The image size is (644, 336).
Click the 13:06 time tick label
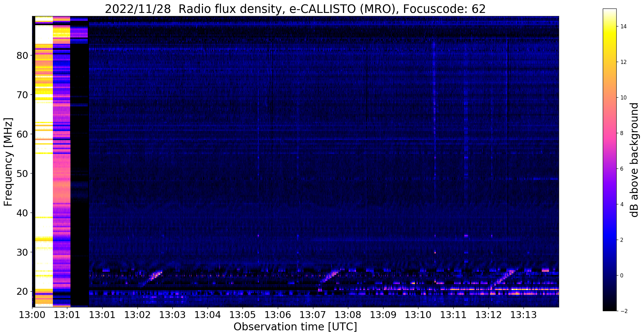278,315
